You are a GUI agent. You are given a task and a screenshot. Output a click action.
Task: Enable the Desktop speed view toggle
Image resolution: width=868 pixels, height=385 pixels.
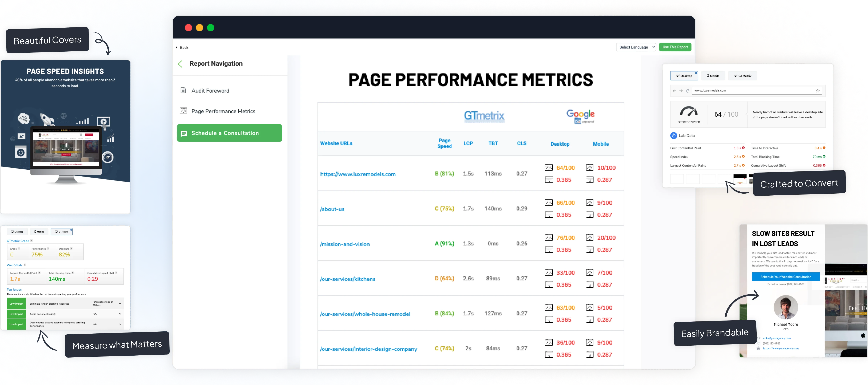point(684,76)
